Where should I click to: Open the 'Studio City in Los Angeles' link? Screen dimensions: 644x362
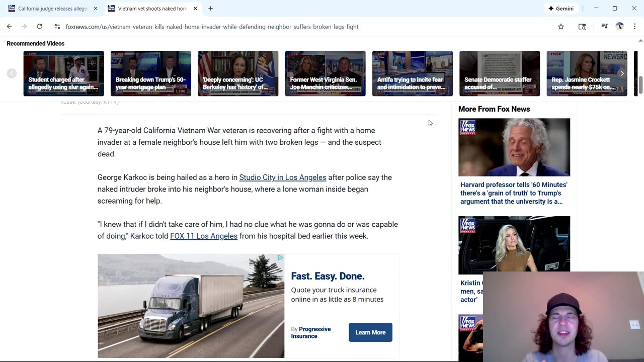283,177
